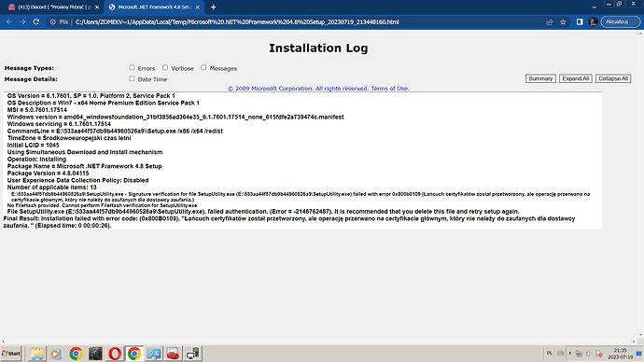The width and height of the screenshot is (644, 362).
Task: Open the file info icon beside Plik
Action: pos(53,22)
